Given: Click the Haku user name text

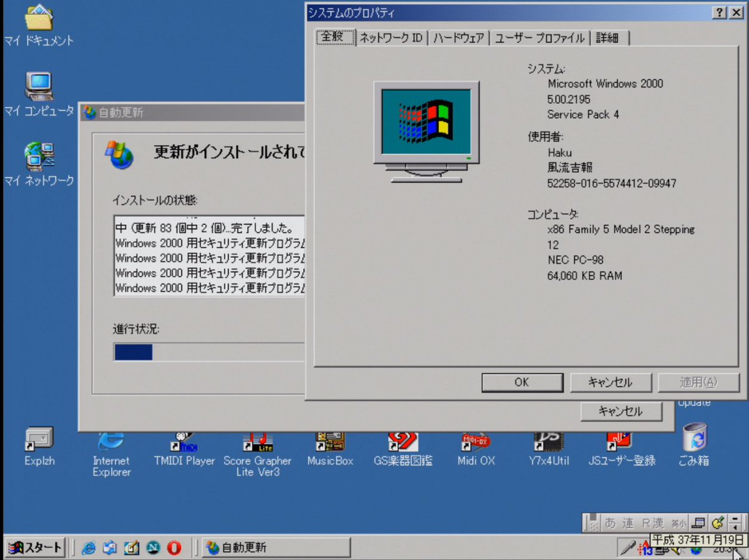Looking at the screenshot, I should click(x=559, y=152).
